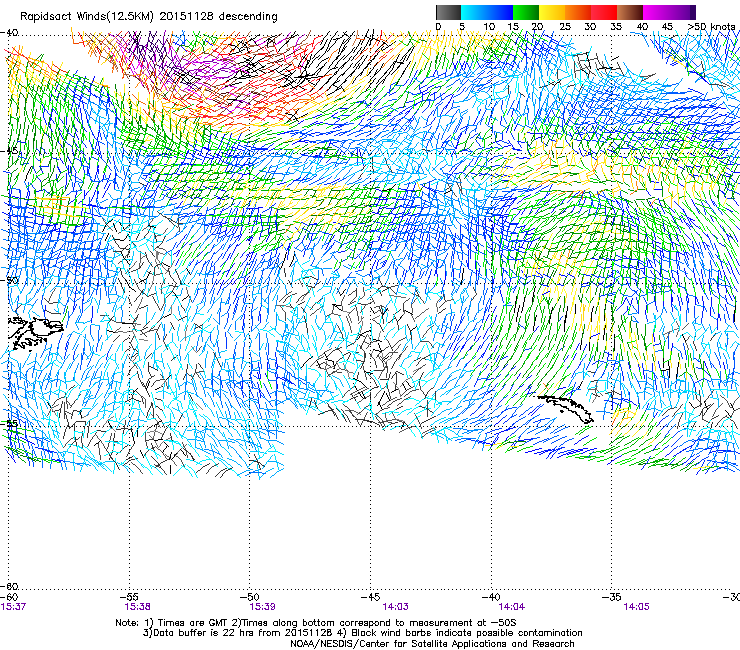Click the -50 longitude label on bottom axis
The height and width of the screenshot is (650, 740).
pyautogui.click(x=251, y=597)
